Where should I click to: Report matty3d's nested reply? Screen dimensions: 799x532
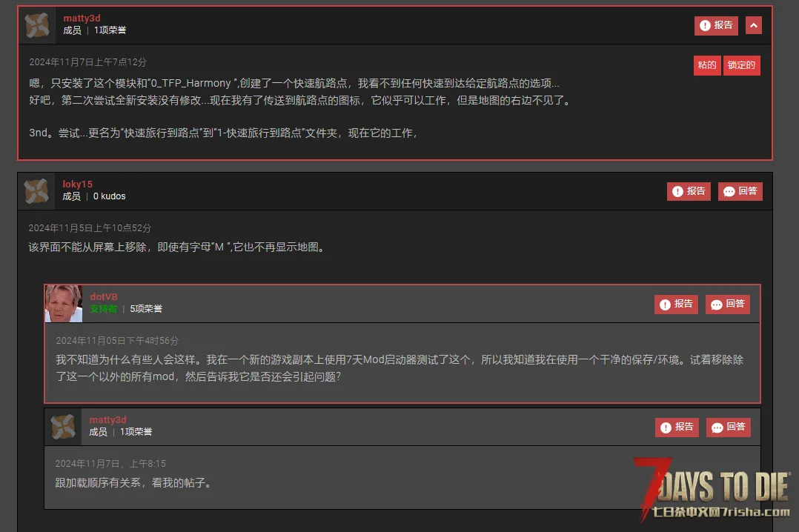(x=677, y=427)
